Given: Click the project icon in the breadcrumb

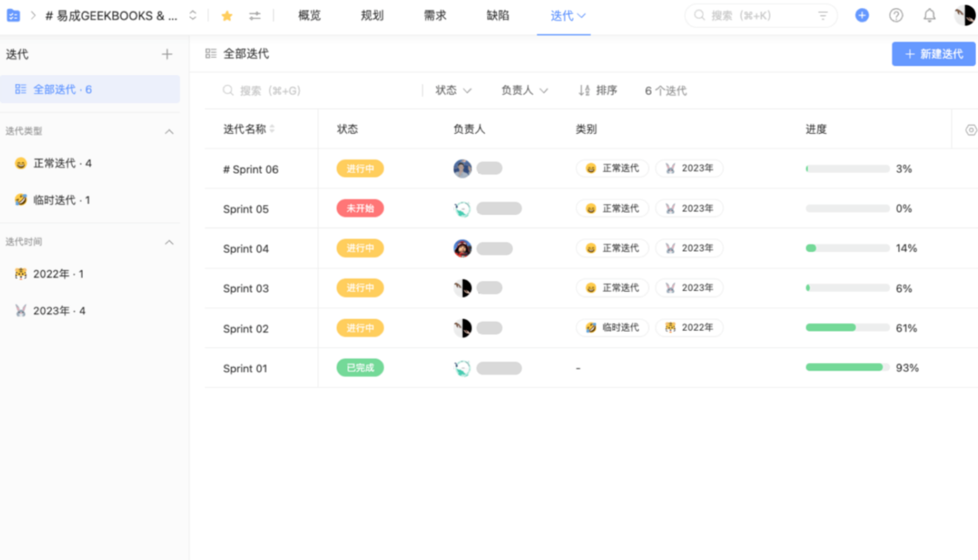Looking at the screenshot, I should point(13,15).
